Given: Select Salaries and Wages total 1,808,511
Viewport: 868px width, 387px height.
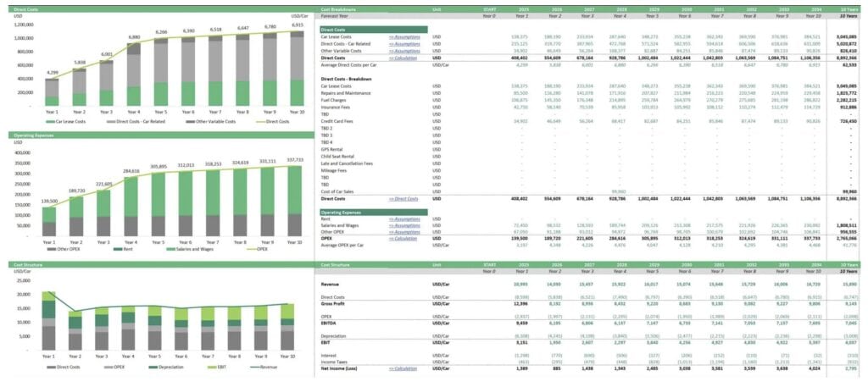Looking at the screenshot, I should [x=847, y=225].
